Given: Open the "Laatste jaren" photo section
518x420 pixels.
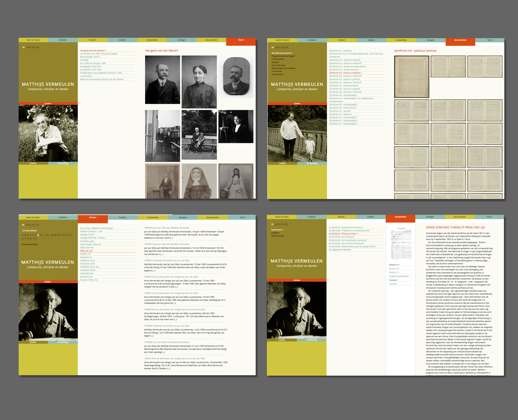Looking at the screenshot, I should point(86,76).
